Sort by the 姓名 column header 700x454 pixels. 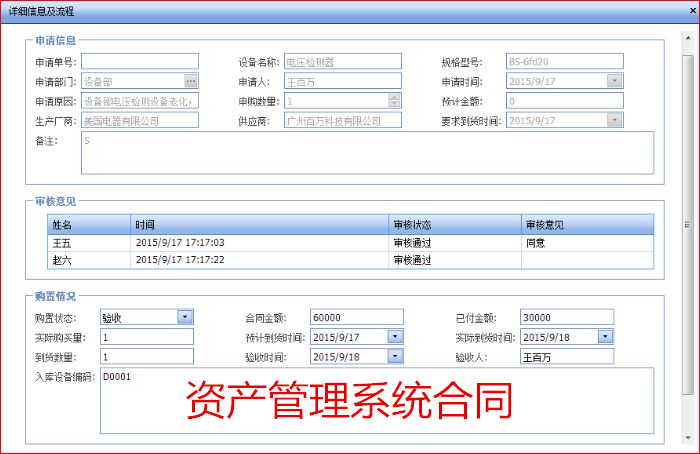[x=89, y=225]
